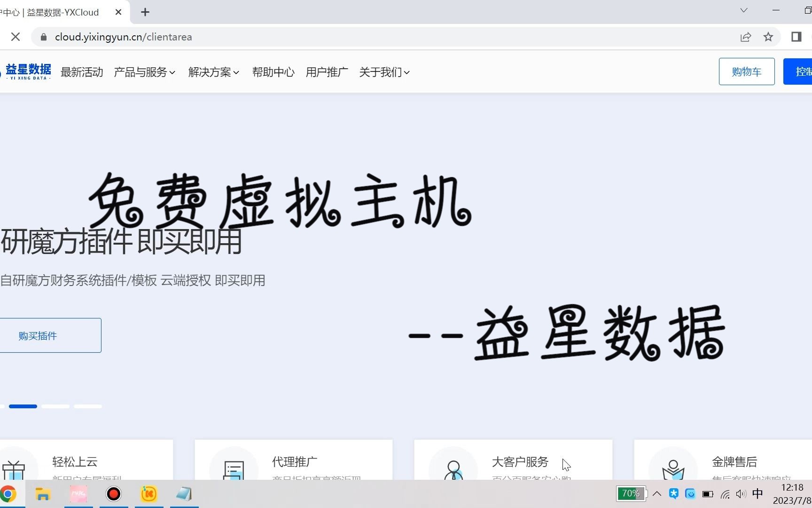Screen dimensions: 812x508
Task: Open 最新活动 page
Action: point(82,72)
